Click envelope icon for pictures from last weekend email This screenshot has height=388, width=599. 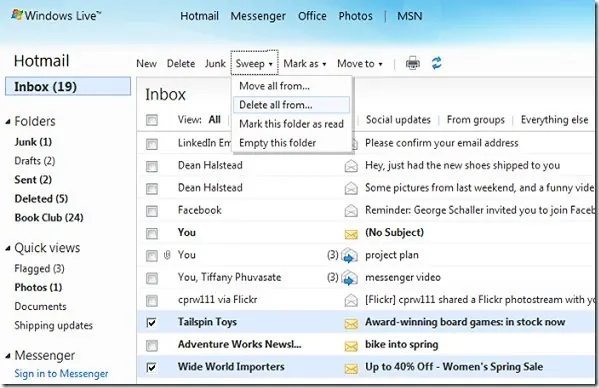click(351, 188)
